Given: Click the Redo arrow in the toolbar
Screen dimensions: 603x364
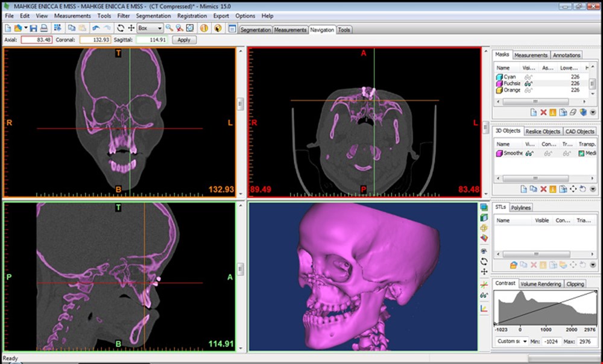Looking at the screenshot, I should (107, 28).
